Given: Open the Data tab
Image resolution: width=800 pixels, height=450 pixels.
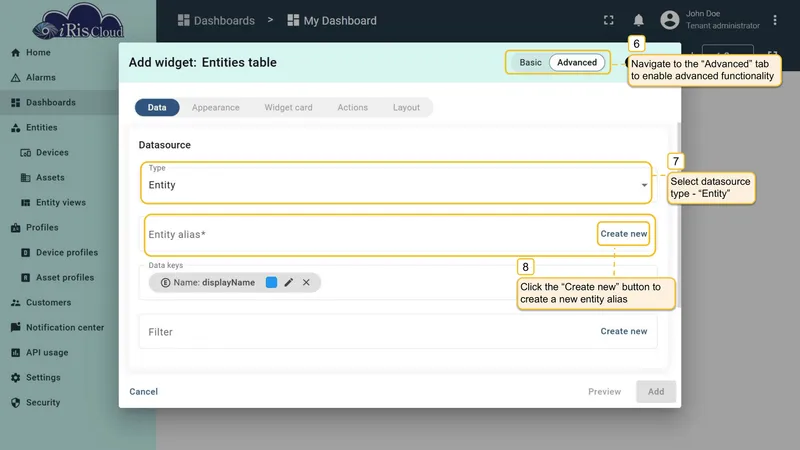Looking at the screenshot, I should [x=157, y=108].
